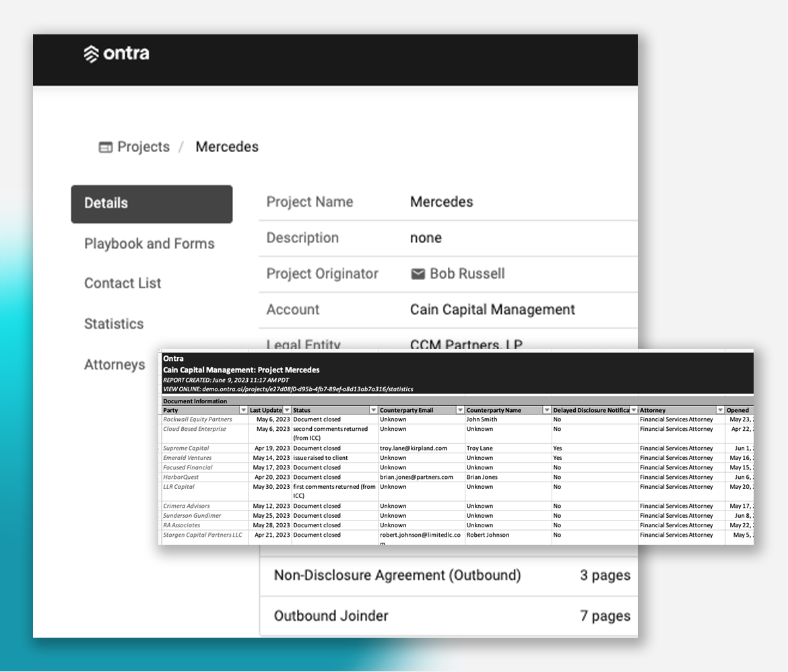This screenshot has width=788, height=672.
Task: Open the Non-Disclosure Agreement (Outbound) document row
Action: [449, 576]
